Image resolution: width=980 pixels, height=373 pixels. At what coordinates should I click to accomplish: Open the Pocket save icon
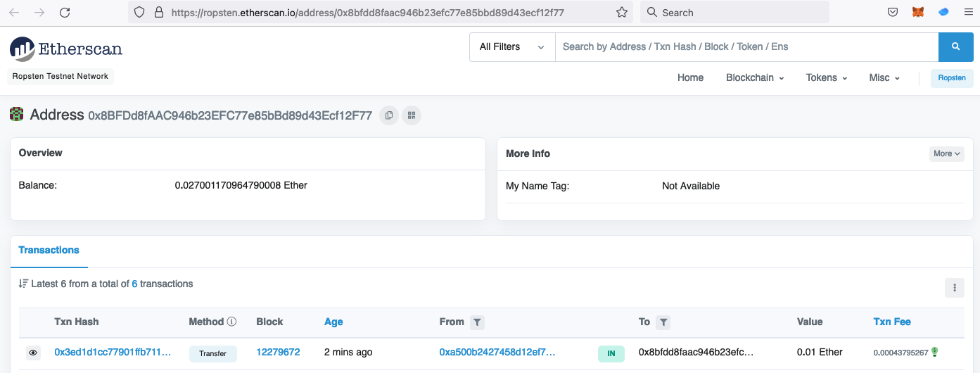pos(893,12)
